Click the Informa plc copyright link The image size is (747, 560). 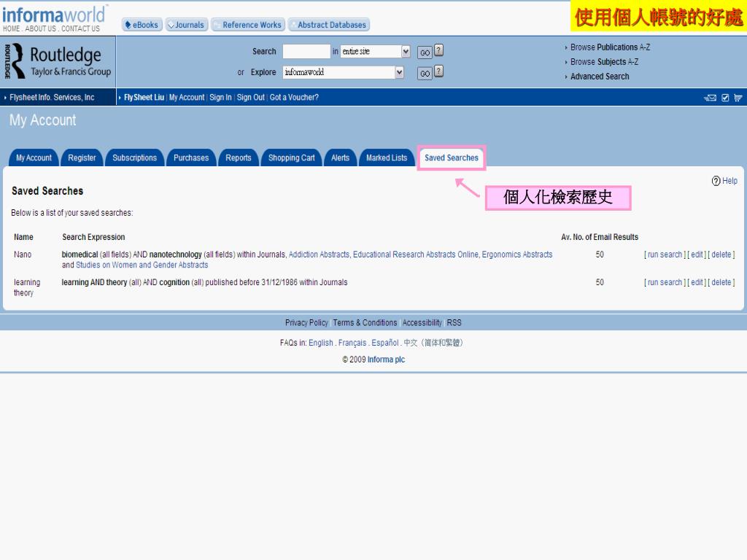click(386, 359)
